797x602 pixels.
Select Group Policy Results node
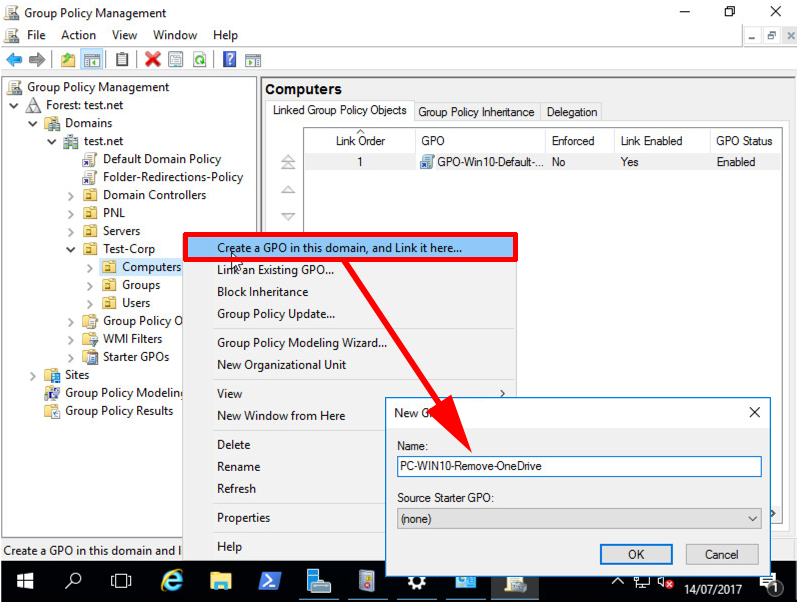(119, 411)
